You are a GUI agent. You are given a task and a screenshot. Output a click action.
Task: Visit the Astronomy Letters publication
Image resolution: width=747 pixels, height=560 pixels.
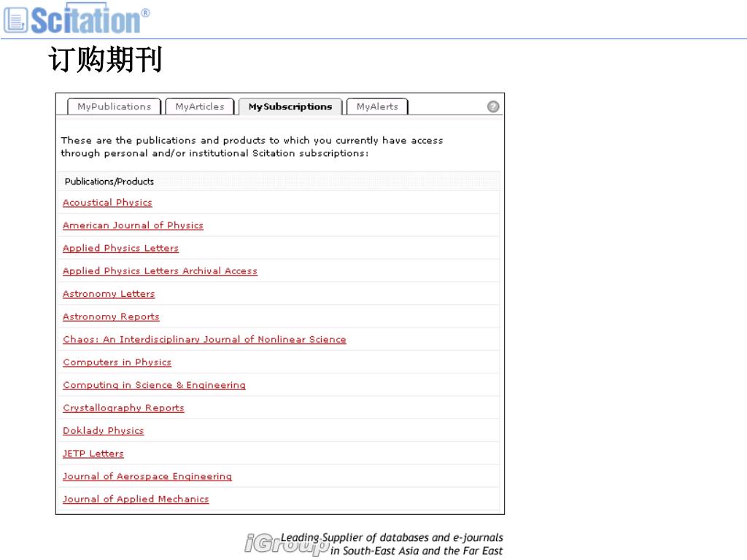tap(109, 294)
